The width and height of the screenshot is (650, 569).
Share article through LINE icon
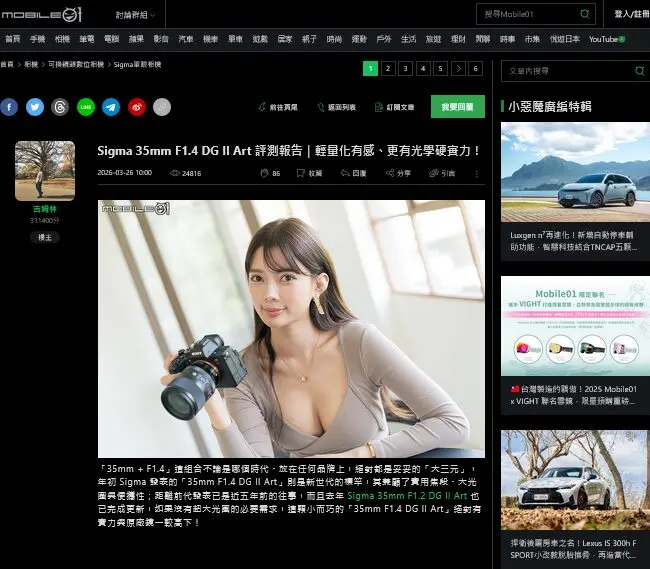coord(86,107)
